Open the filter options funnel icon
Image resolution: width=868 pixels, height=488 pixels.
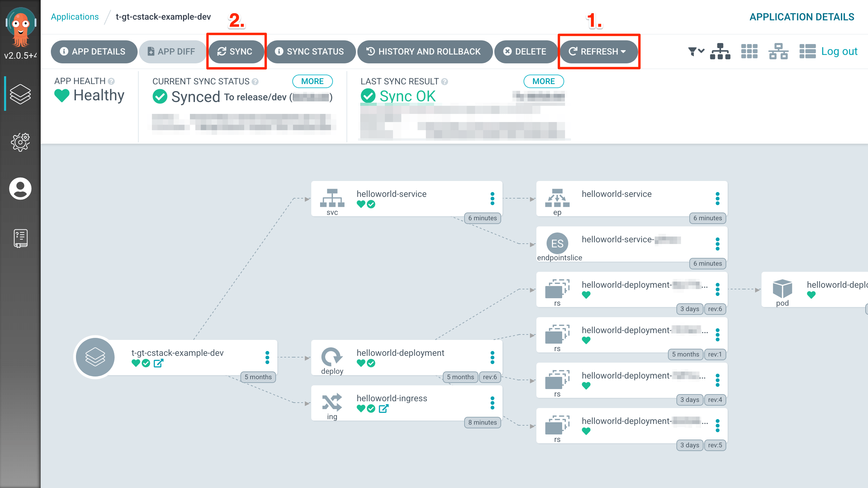[x=693, y=51]
